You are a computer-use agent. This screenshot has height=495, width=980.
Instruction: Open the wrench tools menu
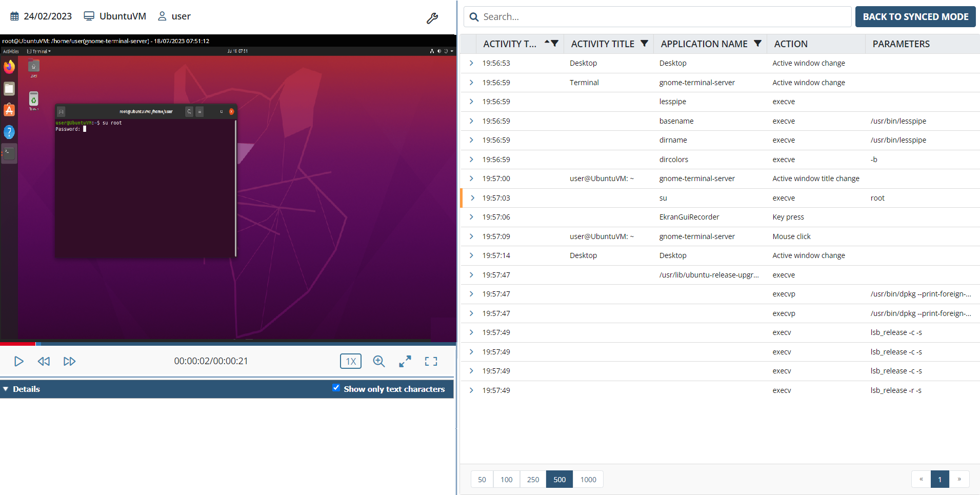click(x=432, y=18)
